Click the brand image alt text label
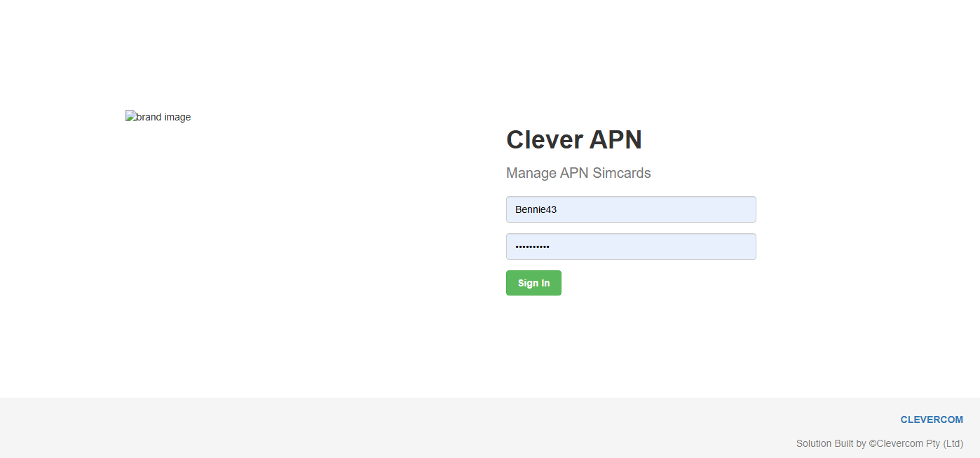The height and width of the screenshot is (458, 980). (163, 117)
